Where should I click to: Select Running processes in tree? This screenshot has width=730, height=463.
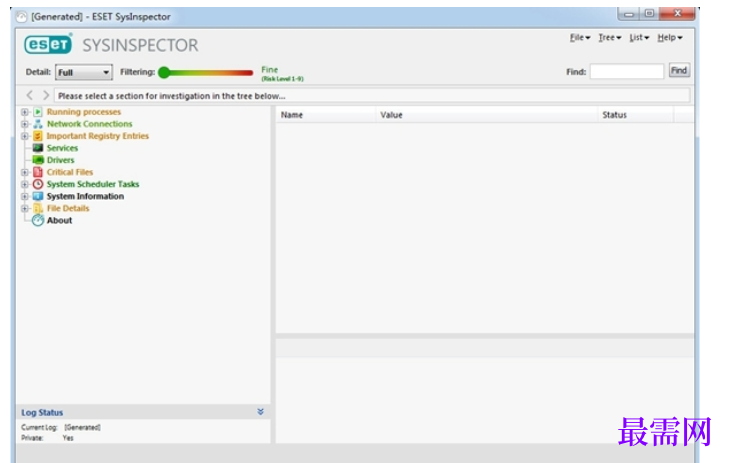pos(84,112)
